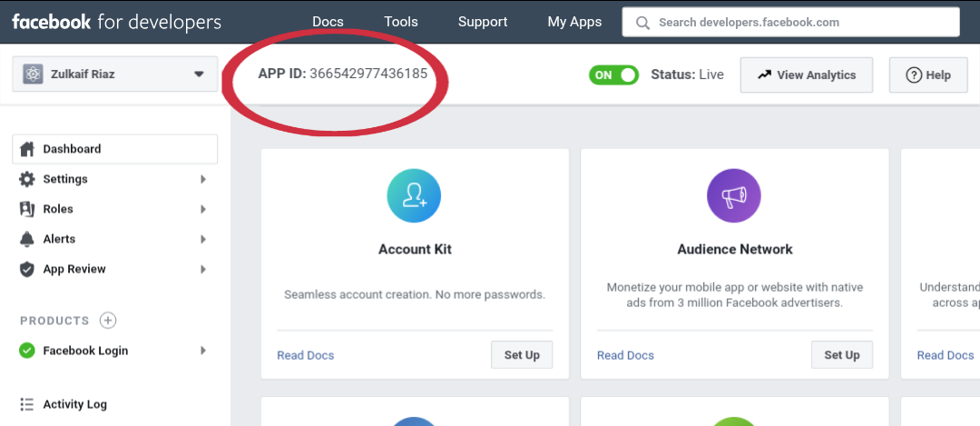
Task: Expand the Roles submenu arrow
Action: tap(203, 209)
